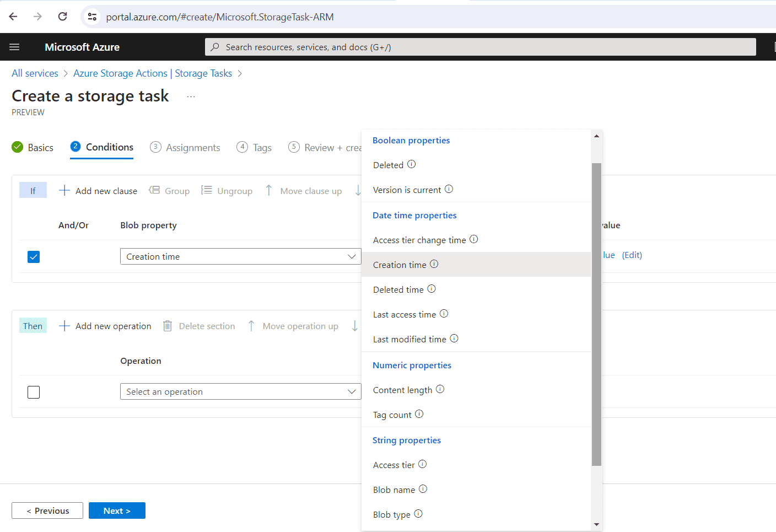Open Azure Storage Actions | Storage Tasks breadcrumb
The image size is (776, 532).
(153, 73)
